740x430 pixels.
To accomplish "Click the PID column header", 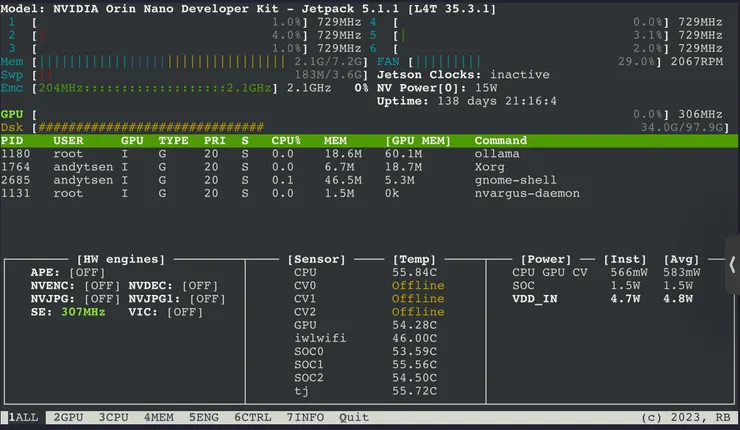I will click(x=12, y=141).
